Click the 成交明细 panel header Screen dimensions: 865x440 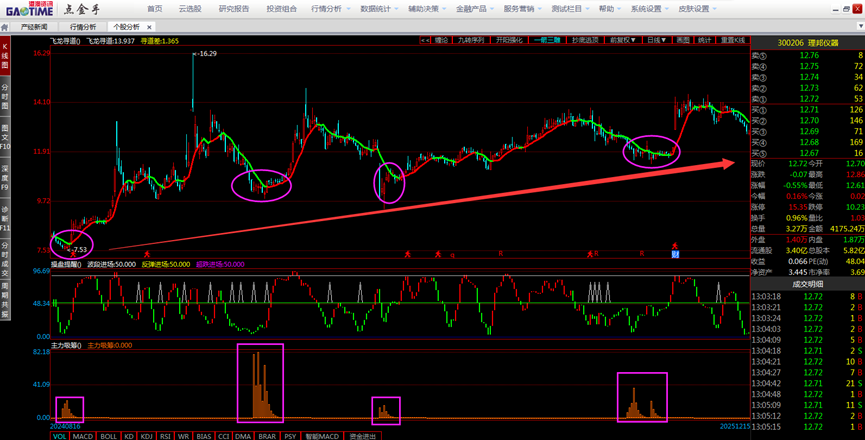tap(808, 285)
